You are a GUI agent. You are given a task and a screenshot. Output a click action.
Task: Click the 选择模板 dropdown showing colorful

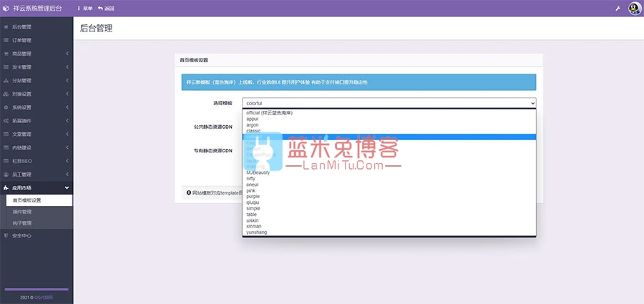click(x=389, y=103)
